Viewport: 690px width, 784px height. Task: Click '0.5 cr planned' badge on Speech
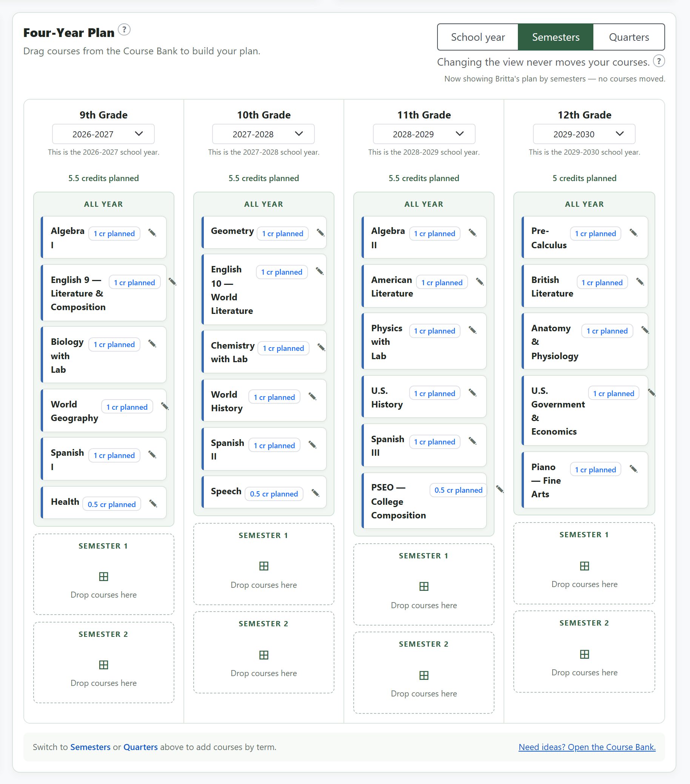tap(274, 493)
